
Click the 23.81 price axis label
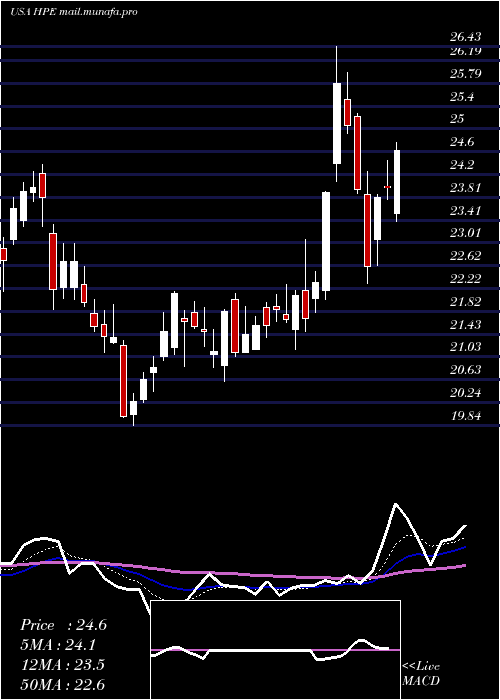466,188
